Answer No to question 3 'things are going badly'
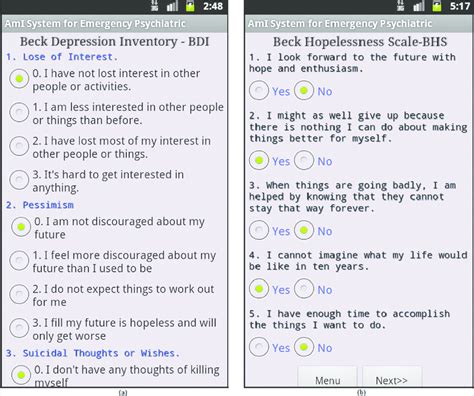Image resolution: width=474 pixels, height=396 pixels. point(304,230)
